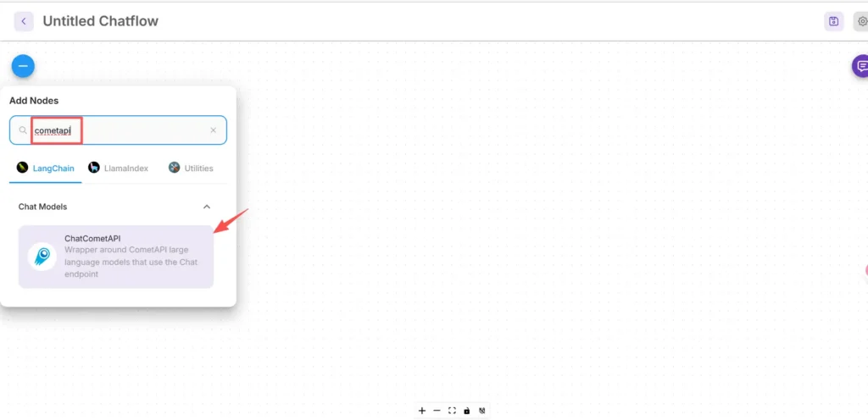The height and width of the screenshot is (420, 868).
Task: Click inside the cometapi search field
Action: pyautogui.click(x=118, y=130)
